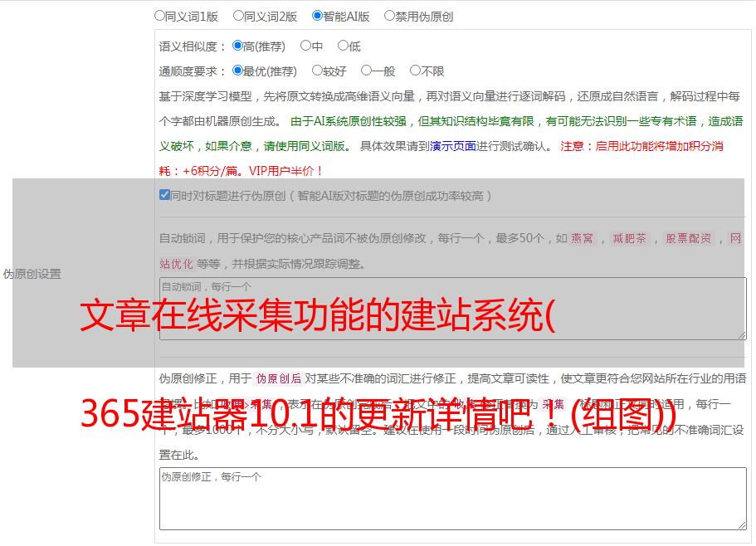Click the 语义相似度： label
Viewport: 756px width, 546px height.
point(193,46)
